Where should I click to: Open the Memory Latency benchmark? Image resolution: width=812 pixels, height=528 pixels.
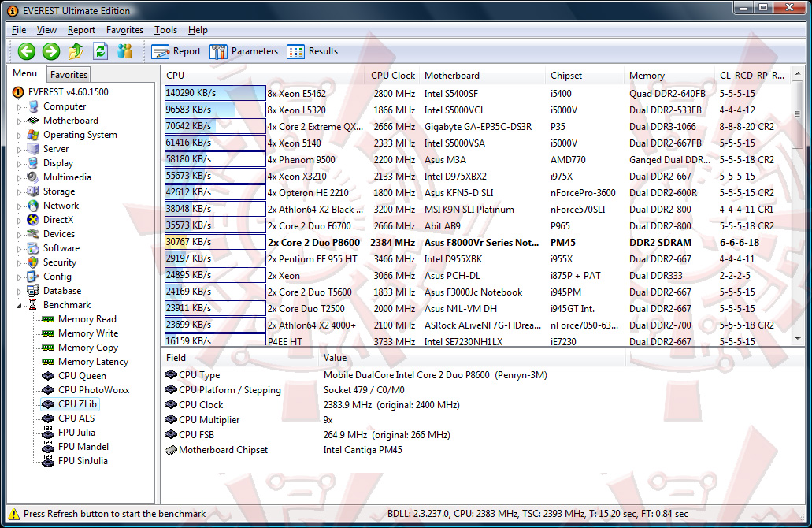93,362
